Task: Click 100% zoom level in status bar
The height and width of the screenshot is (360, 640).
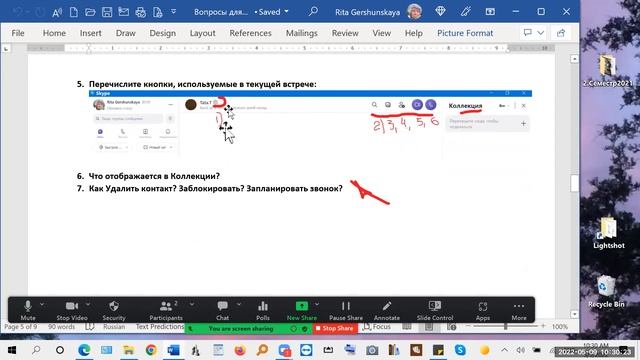Action: 560,327
